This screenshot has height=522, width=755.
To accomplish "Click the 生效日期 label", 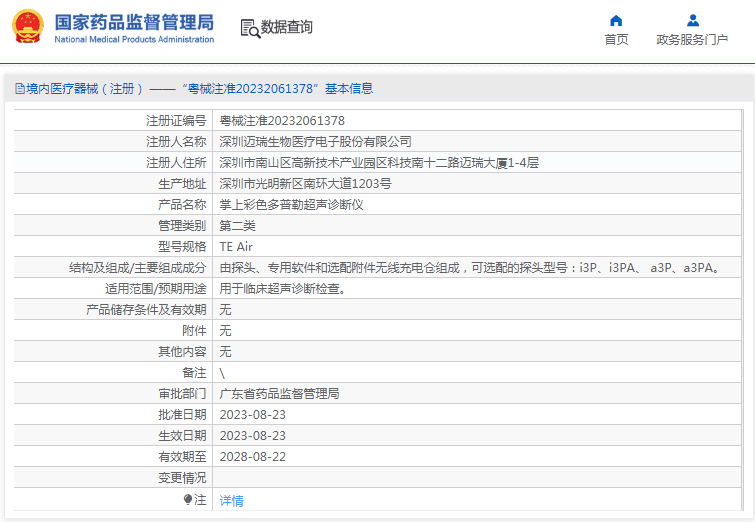I will tap(182, 436).
